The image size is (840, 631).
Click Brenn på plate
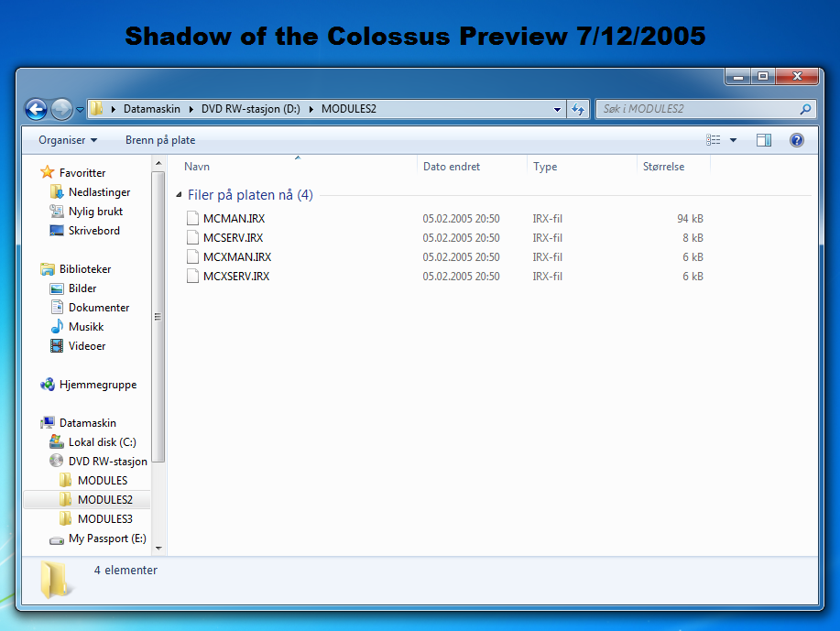click(160, 140)
